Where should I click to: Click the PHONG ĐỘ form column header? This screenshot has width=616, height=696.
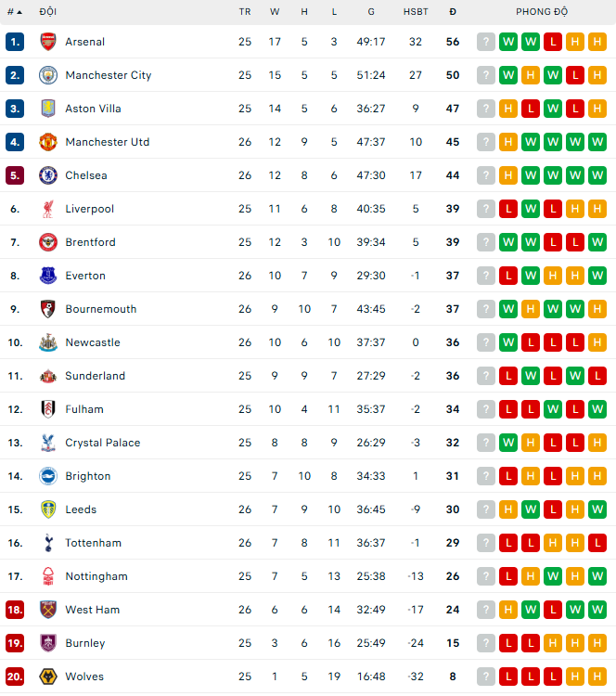(x=542, y=12)
